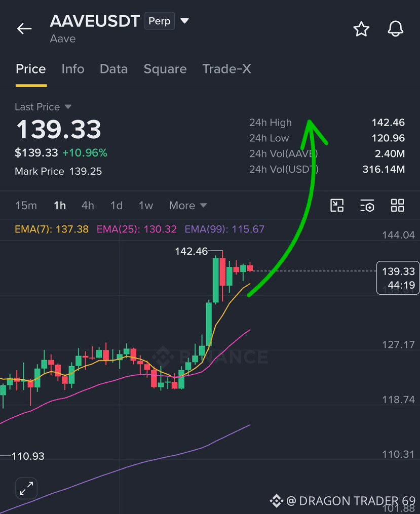Tap the 144.04 price axis label

point(398,235)
